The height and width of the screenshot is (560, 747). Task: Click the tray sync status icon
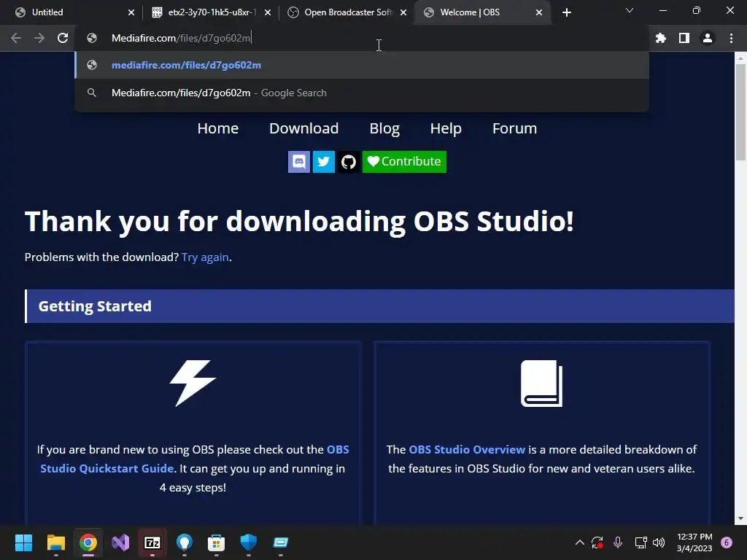(597, 542)
